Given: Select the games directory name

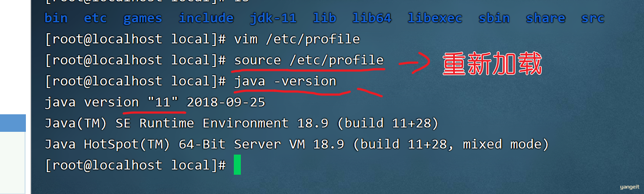Looking at the screenshot, I should point(143,18).
